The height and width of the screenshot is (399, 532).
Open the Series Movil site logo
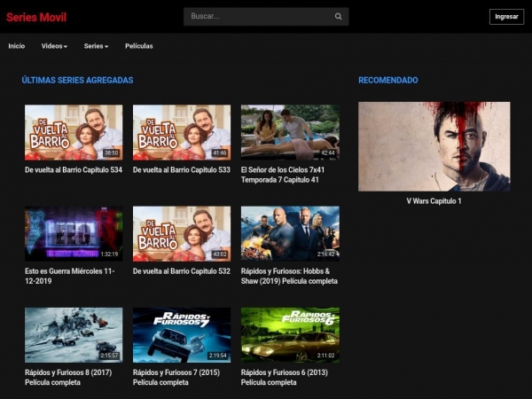[x=36, y=17]
